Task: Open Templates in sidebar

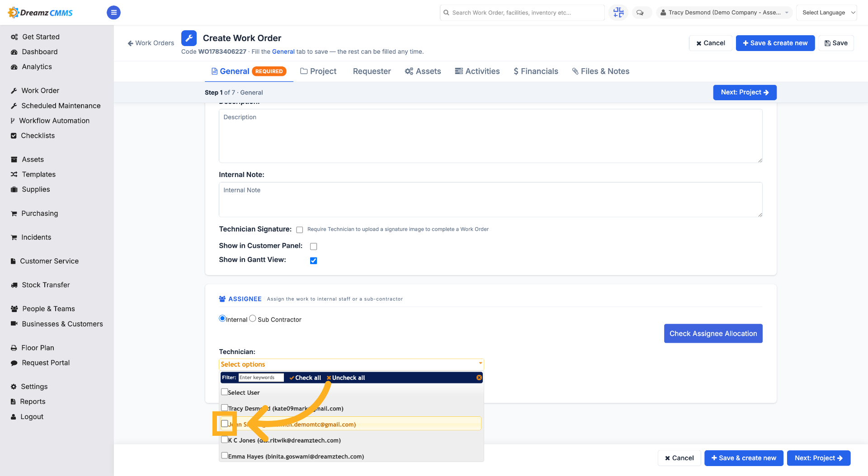Action: coord(38,174)
